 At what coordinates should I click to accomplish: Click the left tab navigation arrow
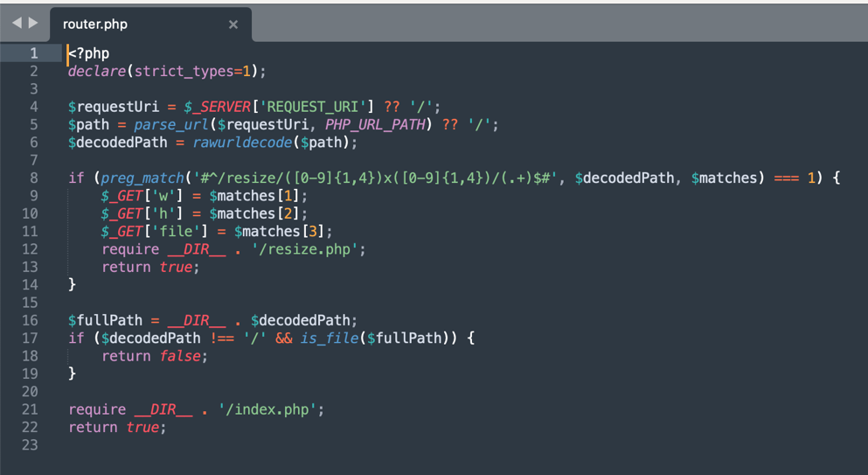[17, 23]
